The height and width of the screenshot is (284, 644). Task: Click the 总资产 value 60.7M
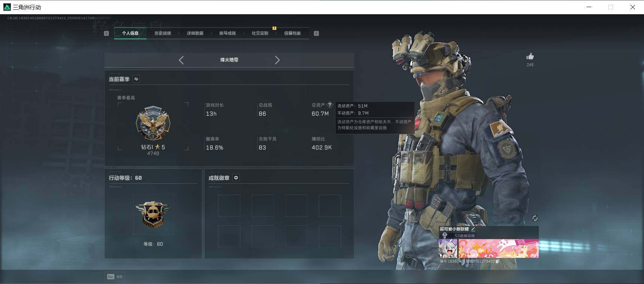[x=320, y=114]
